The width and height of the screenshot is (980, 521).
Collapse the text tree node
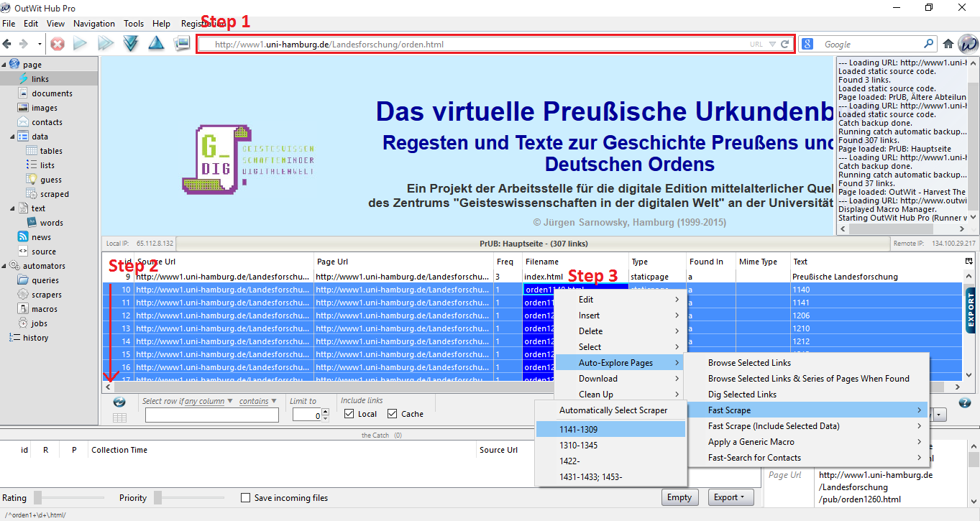pyautogui.click(x=13, y=208)
